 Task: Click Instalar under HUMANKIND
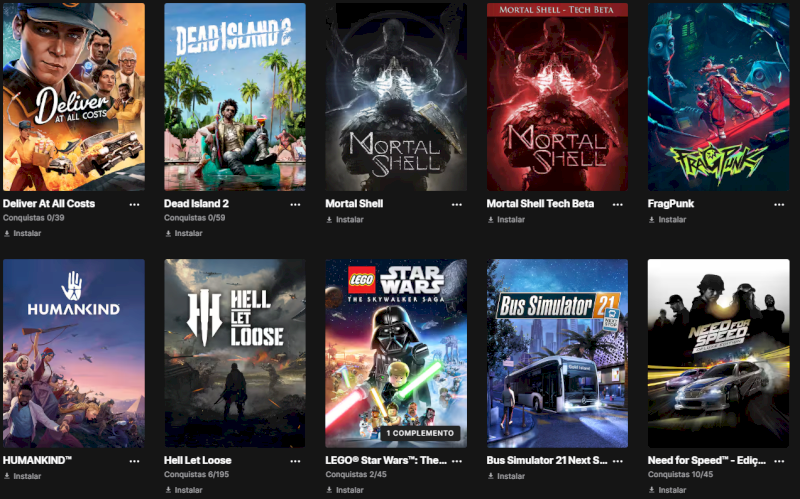(22, 476)
